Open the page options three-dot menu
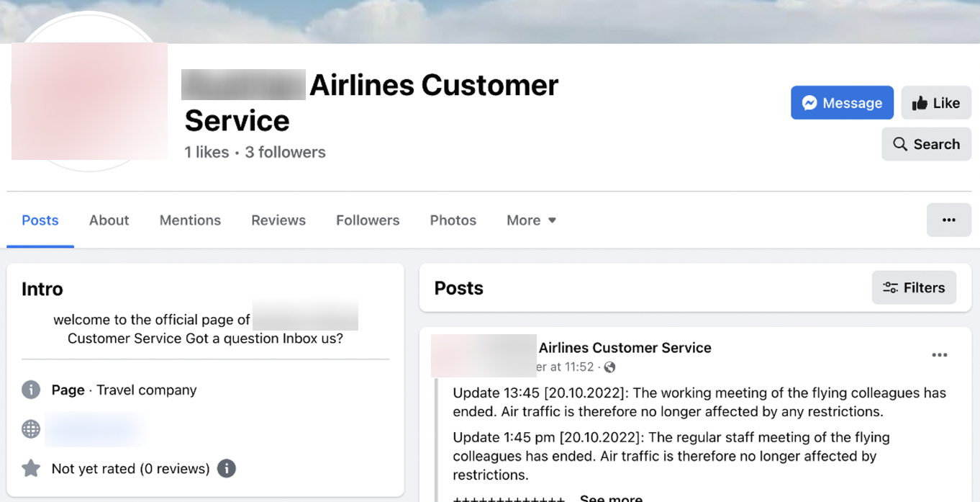 948,220
